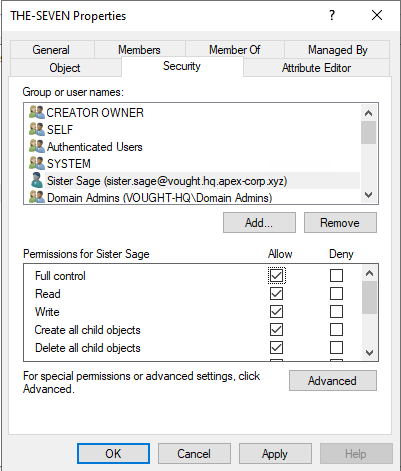401x471 pixels.
Task: Uncheck Allow for Write permission
Action: click(276, 312)
